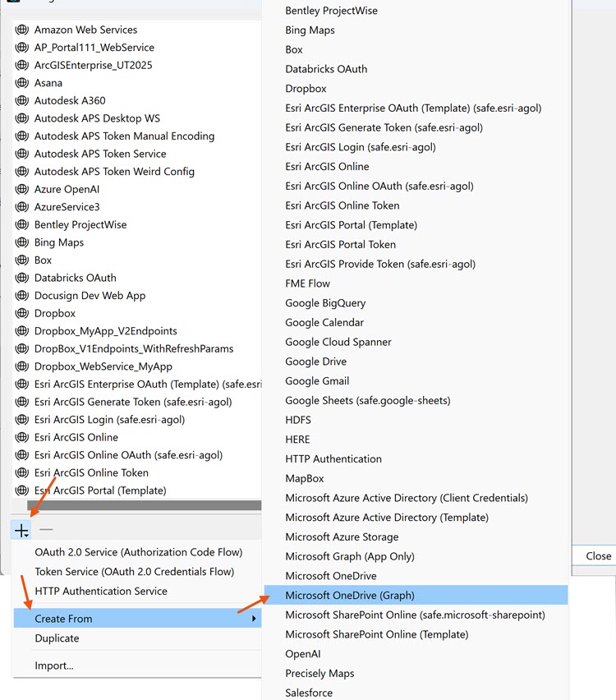Select Autodesk APS Token Service entry
Image resolution: width=616 pixels, height=700 pixels.
point(100,154)
